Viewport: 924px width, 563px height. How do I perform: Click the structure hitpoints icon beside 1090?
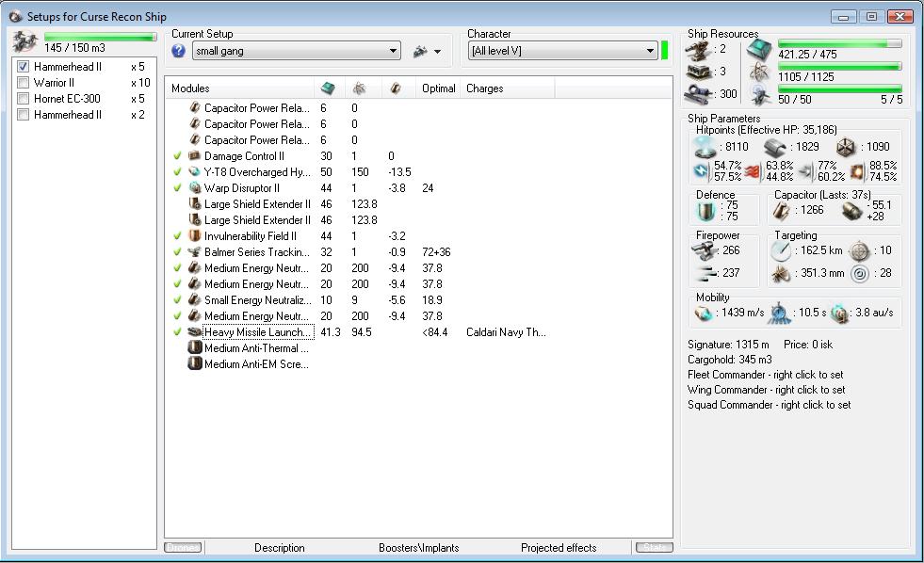pos(846,147)
